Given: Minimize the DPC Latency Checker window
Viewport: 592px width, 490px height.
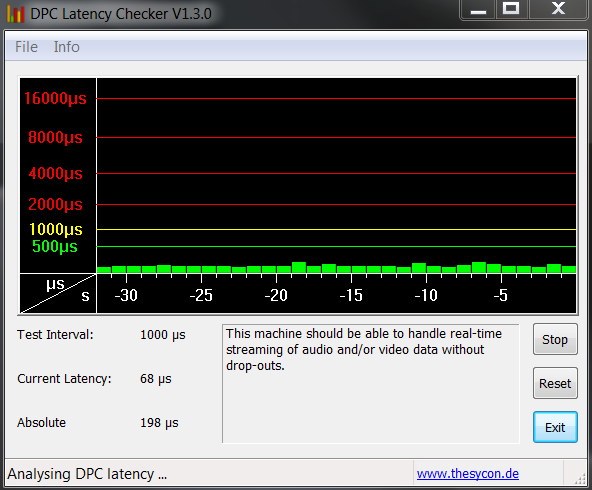Looking at the screenshot, I should pos(478,9).
